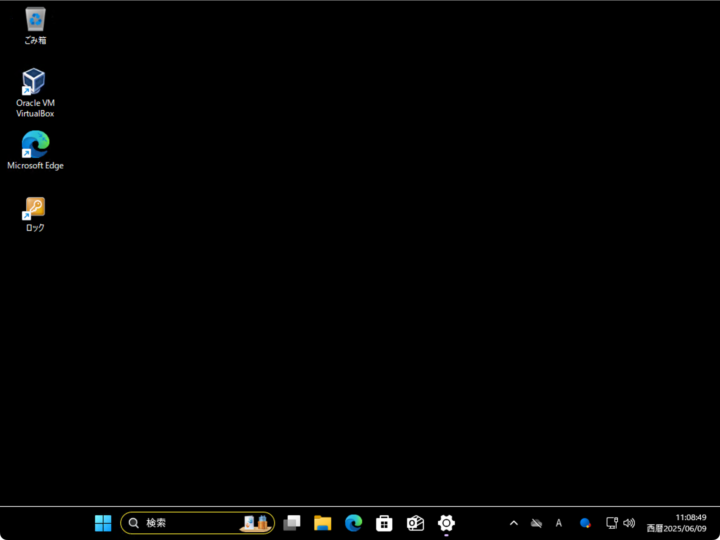Click the 検索 taskbar search box

[x=197, y=523]
